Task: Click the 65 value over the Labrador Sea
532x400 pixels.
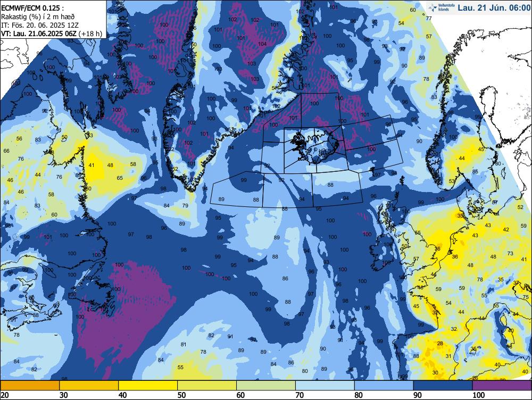Action: coord(119,178)
